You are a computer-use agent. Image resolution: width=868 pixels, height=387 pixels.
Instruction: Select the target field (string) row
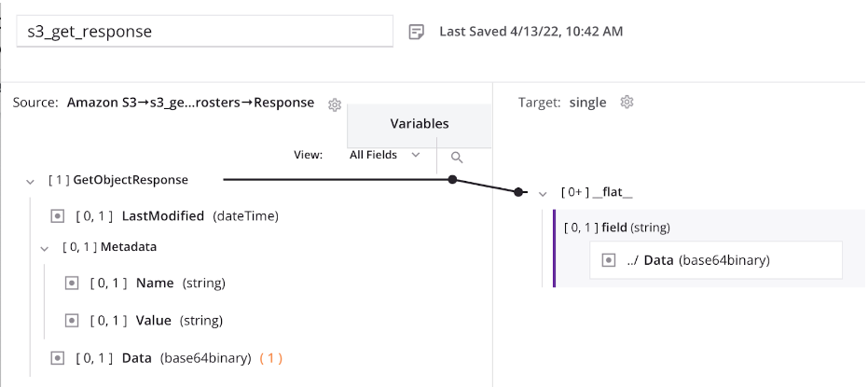617,227
